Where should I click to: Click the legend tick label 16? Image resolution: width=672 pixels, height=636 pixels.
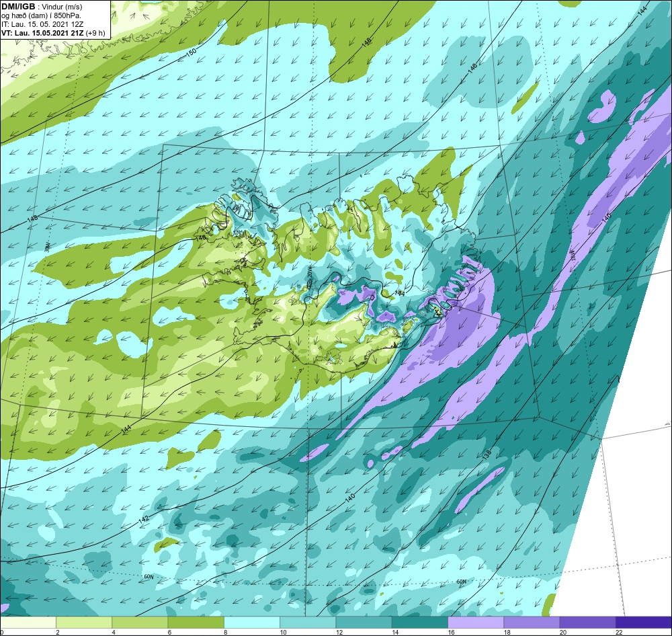coord(451,632)
